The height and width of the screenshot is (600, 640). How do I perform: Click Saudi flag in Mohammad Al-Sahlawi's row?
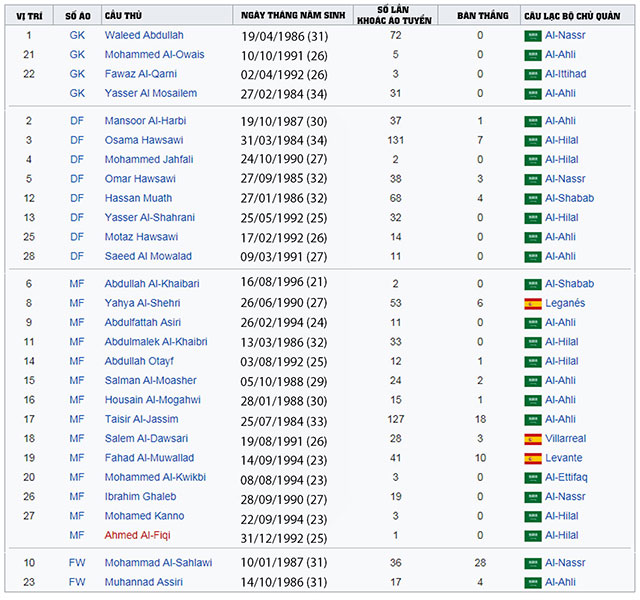tap(533, 563)
